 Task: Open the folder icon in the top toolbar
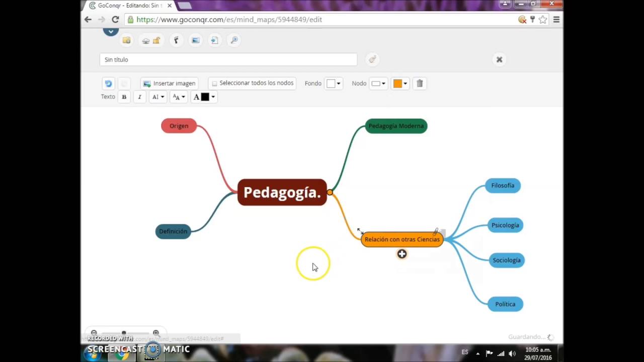[x=126, y=40]
